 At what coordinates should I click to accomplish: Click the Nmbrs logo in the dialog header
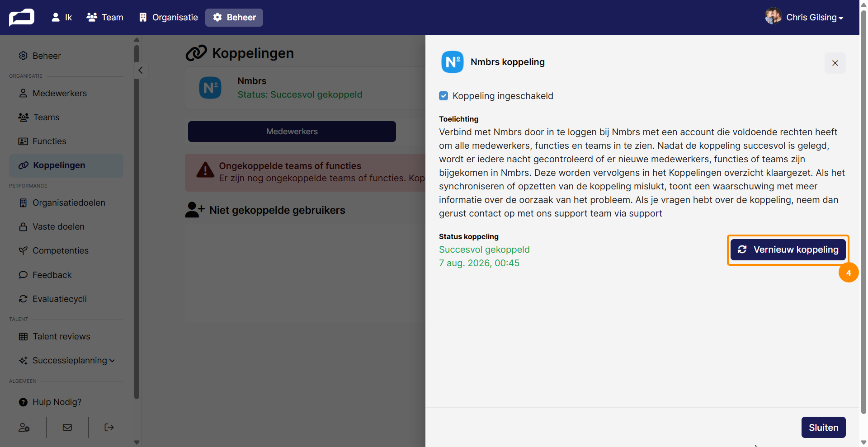tap(453, 62)
